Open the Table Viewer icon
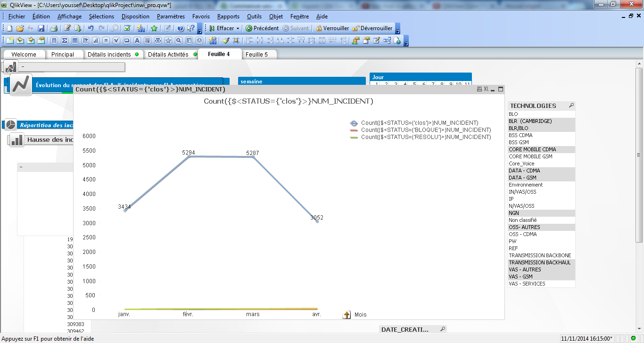644x343 pixels. tap(387, 41)
